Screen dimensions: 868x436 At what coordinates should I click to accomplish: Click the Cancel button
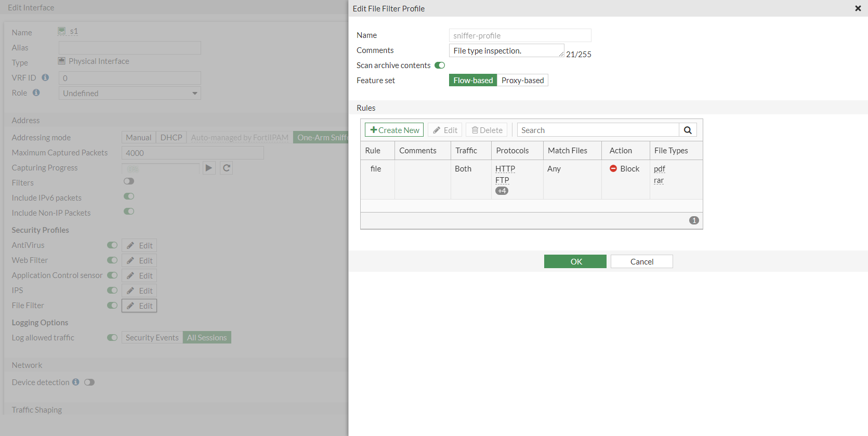(642, 261)
